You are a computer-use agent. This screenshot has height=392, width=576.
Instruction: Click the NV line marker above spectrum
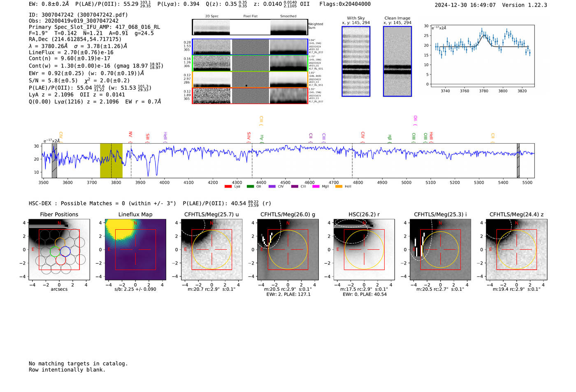click(x=130, y=137)
